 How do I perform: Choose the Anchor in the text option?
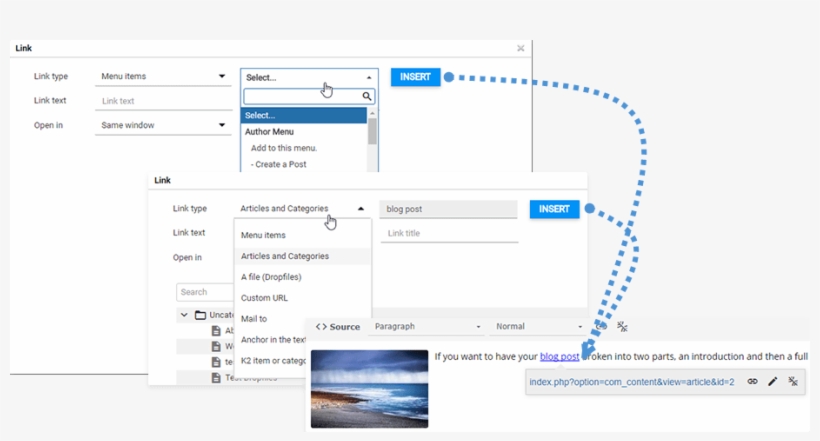271,340
